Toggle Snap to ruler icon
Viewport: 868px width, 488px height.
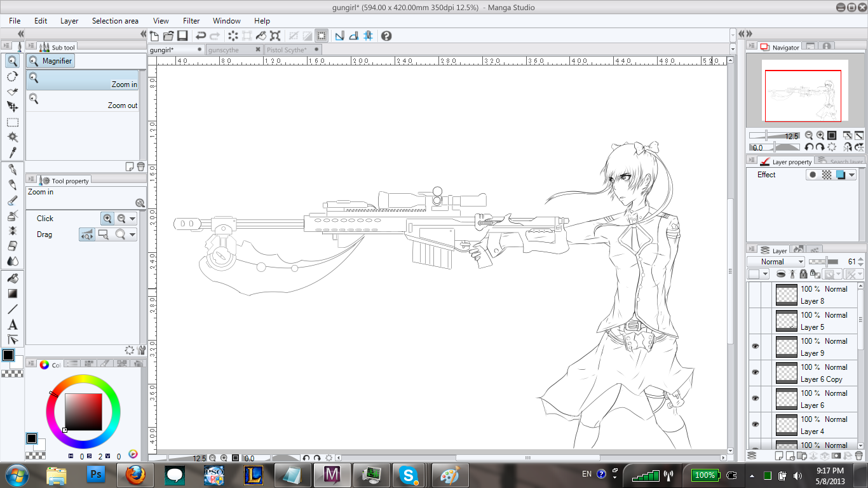pyautogui.click(x=340, y=36)
